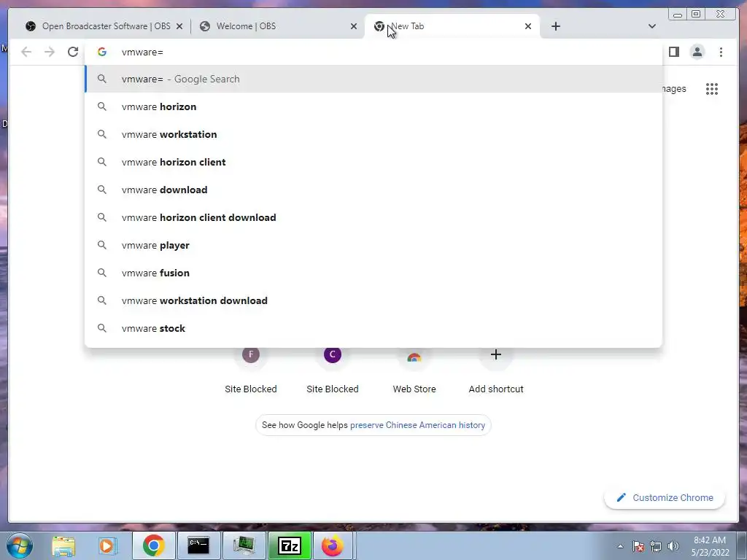The image size is (747, 560).
Task: Go forward using the forward arrow
Action: click(50, 52)
